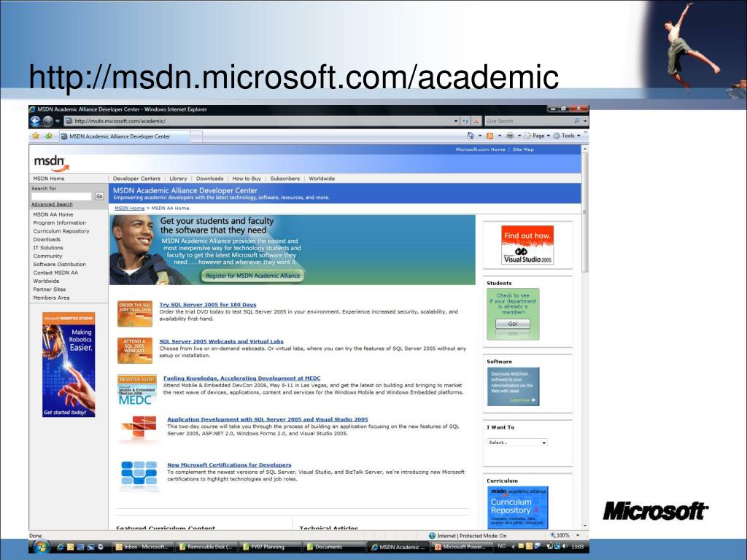The image size is (747, 560).
Task: Open Microsoft.com Home link
Action: pyautogui.click(x=480, y=149)
